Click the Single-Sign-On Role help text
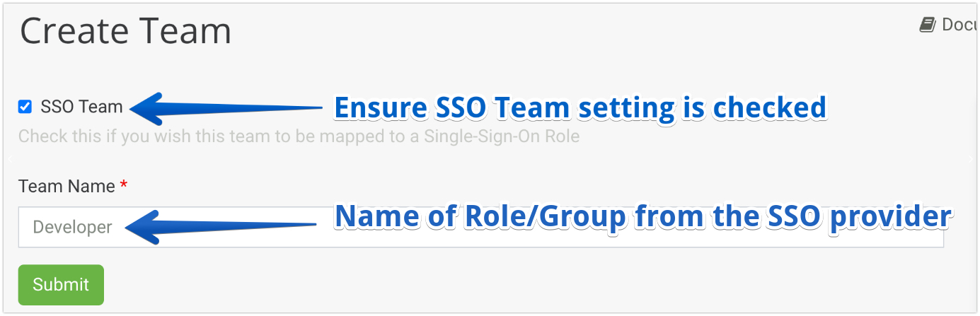 click(x=501, y=136)
